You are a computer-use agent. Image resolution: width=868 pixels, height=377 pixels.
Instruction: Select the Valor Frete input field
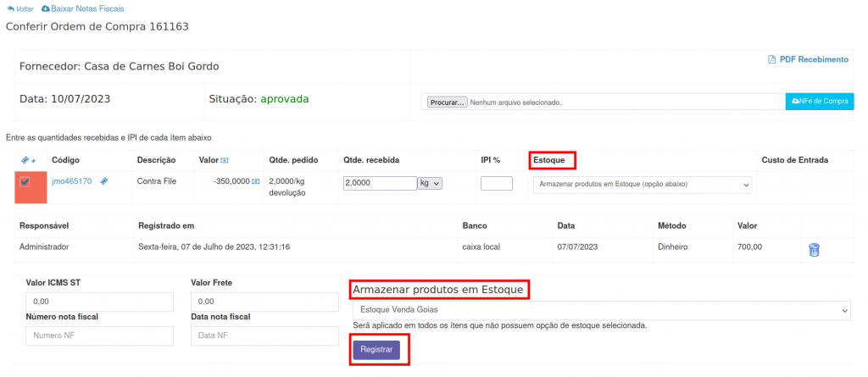click(264, 301)
